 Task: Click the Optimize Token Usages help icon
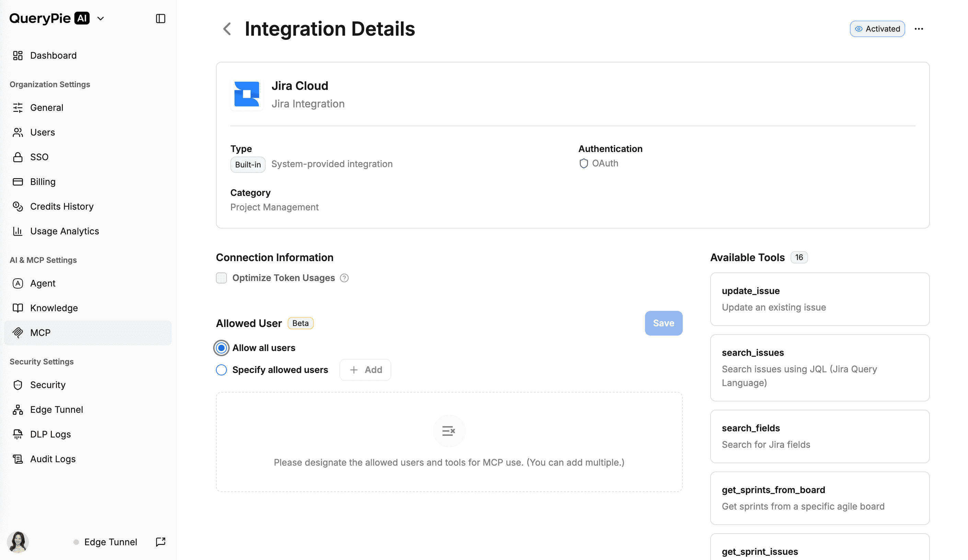point(344,278)
